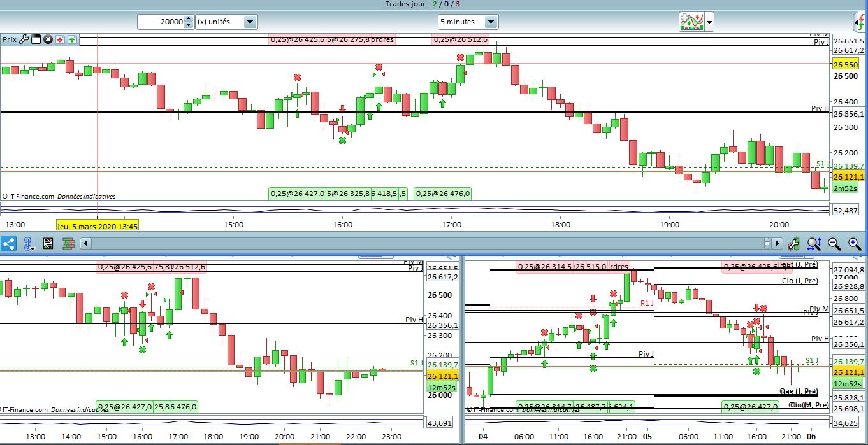This screenshot has height=445, width=868.
Task: Click the 2m52s countdown label
Action: point(847,188)
